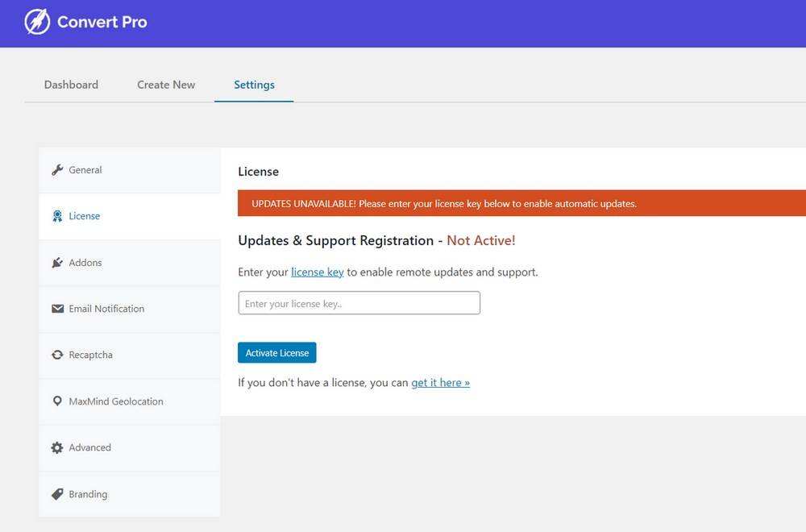Open the Dashboard tab
The width and height of the screenshot is (806, 532).
[71, 85]
